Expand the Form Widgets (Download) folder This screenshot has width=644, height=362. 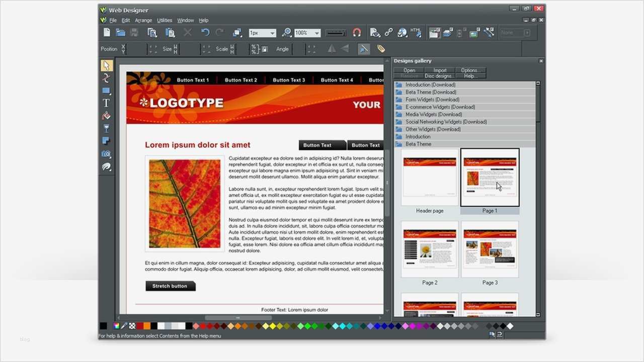pos(465,100)
